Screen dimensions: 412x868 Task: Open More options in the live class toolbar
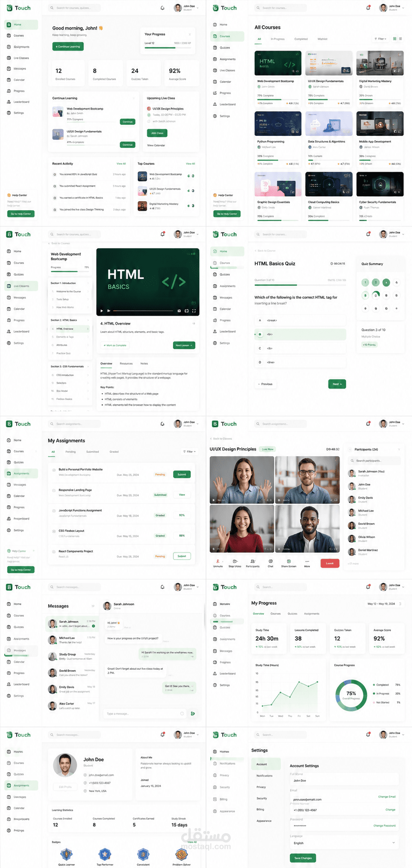pos(307,563)
